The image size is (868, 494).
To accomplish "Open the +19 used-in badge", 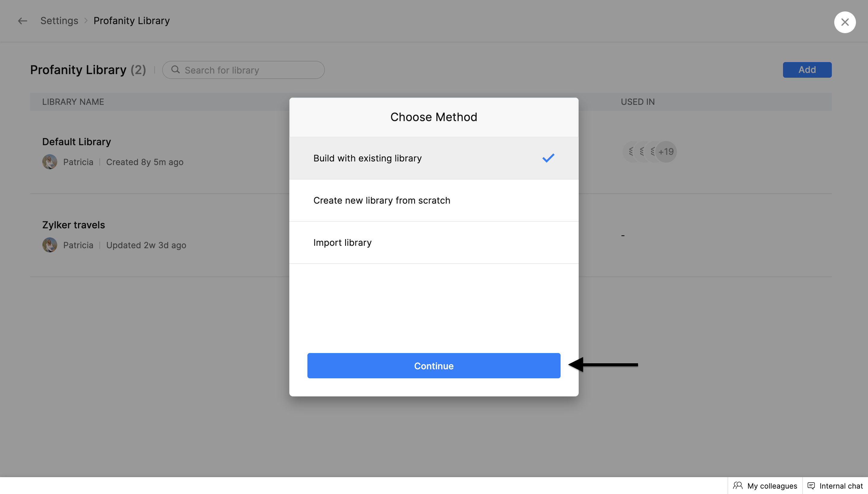I will tap(666, 152).
